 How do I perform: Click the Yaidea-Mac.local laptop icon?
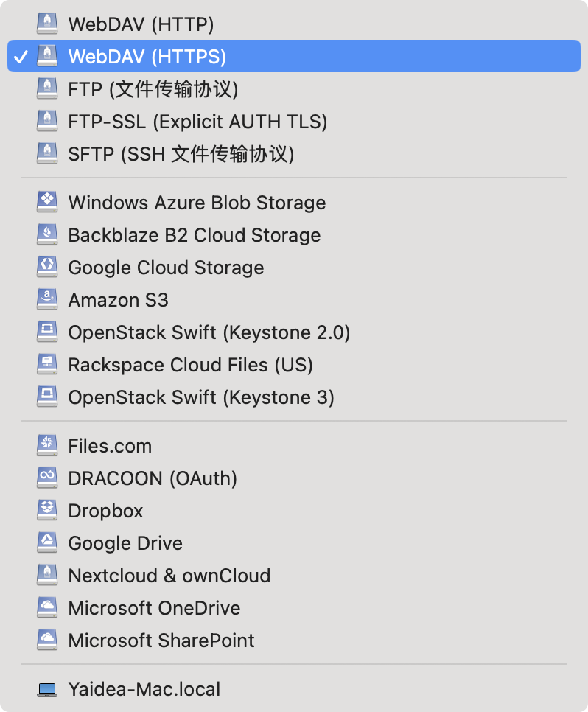[x=47, y=689]
